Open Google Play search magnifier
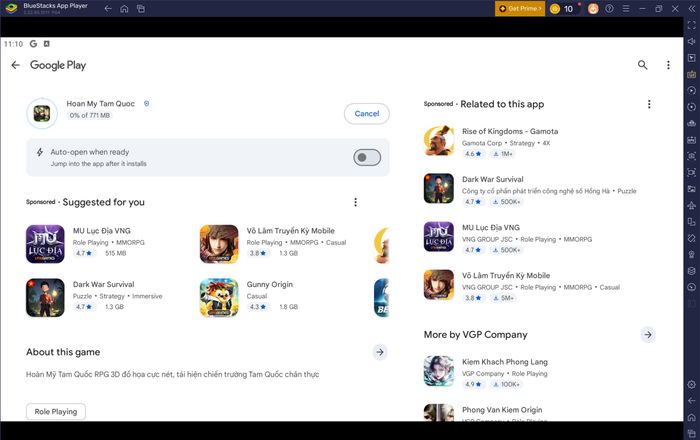Image resolution: width=700 pixels, height=440 pixels. [x=642, y=65]
